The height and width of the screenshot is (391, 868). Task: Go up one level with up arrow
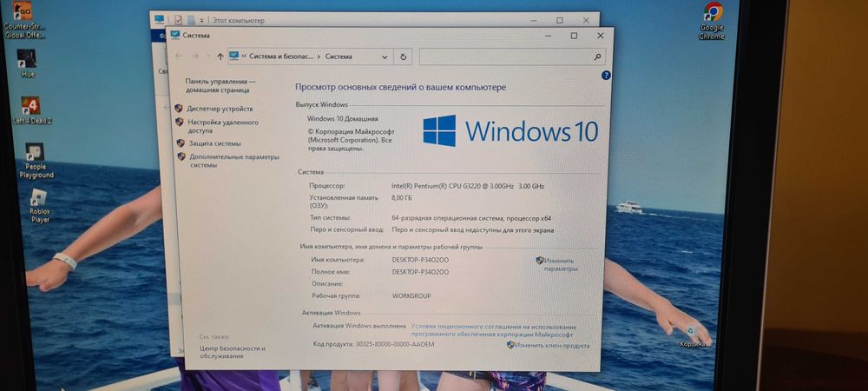pos(220,56)
